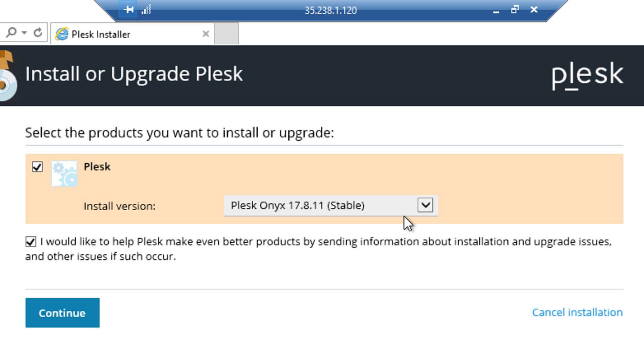Pin the remote desktop connection bar
Image resolution: width=644 pixels, height=356 pixels.
128,9
